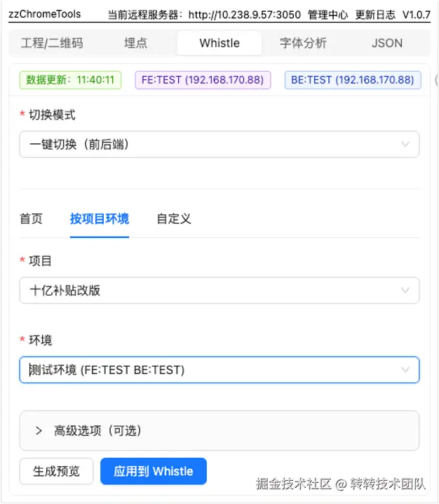Select the 埋点 tab
Screen dimensions: 439x504
(x=136, y=43)
